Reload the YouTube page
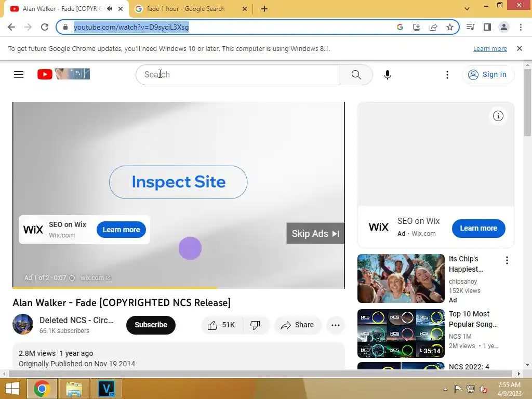Screen dimensions: 532x399 tap(45, 27)
